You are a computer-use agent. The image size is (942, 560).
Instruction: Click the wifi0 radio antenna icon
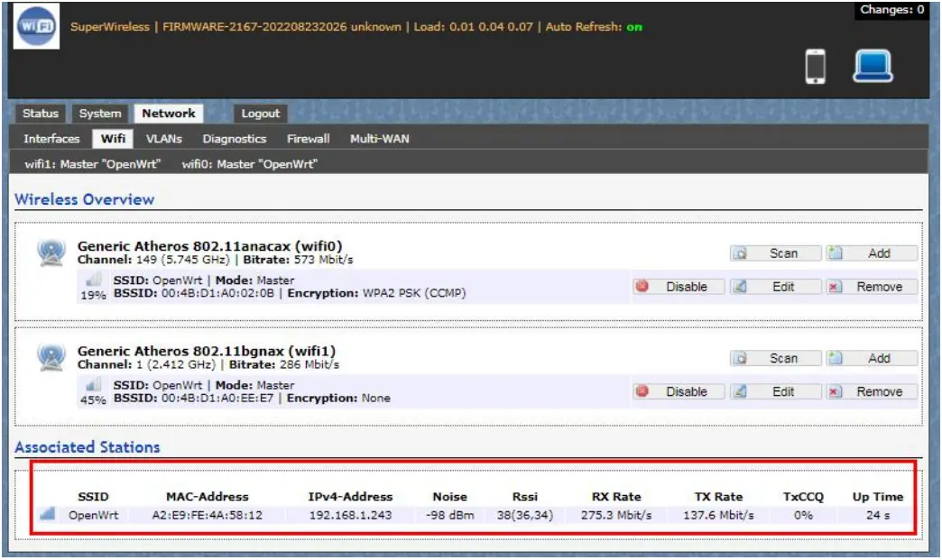[x=51, y=252]
